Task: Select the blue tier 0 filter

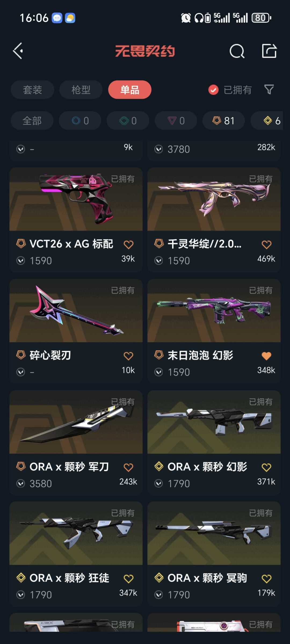Action: [80, 121]
